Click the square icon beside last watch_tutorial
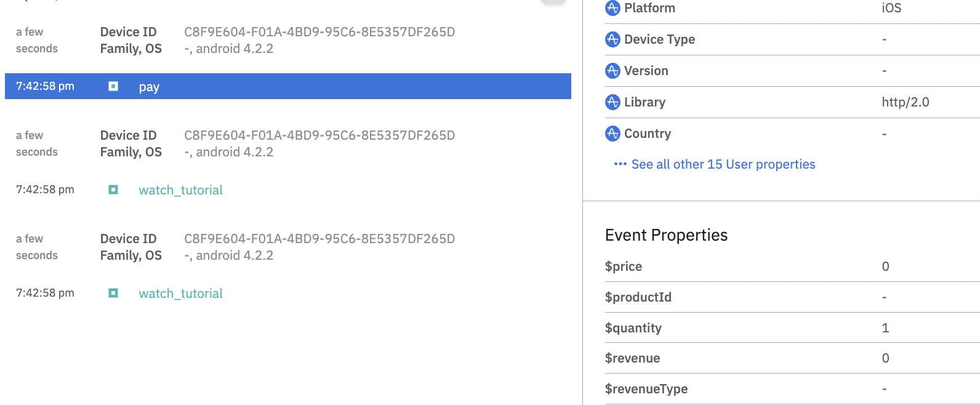Screen dimensions: 980x405 (x=113, y=293)
